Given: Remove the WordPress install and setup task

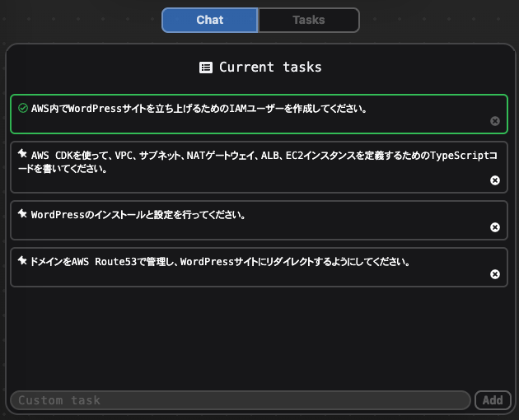Looking at the screenshot, I should coord(495,227).
